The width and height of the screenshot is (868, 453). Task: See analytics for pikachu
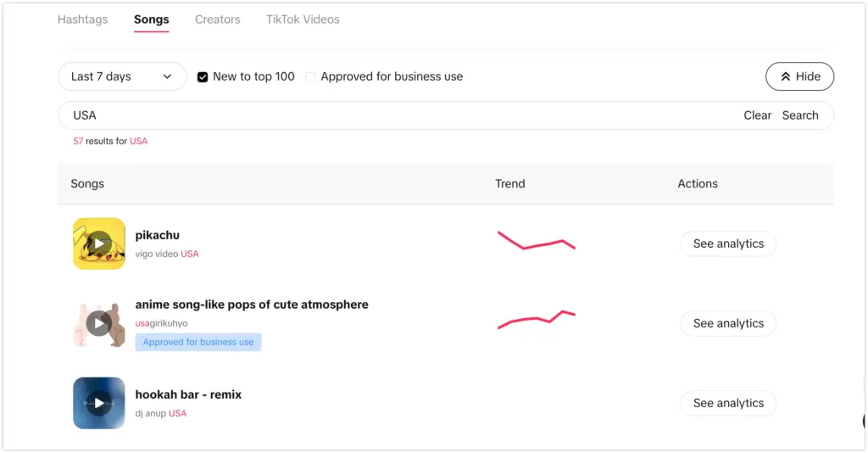click(728, 243)
